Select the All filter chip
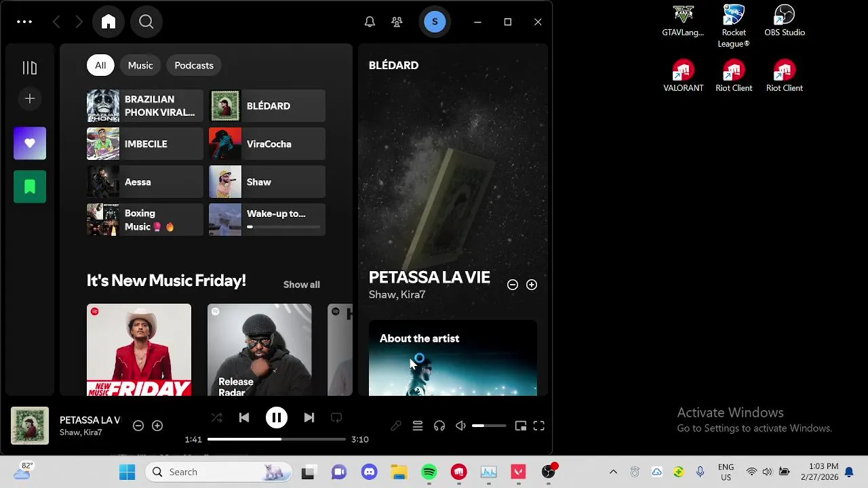Screen dimensions: 868x488 100,65
